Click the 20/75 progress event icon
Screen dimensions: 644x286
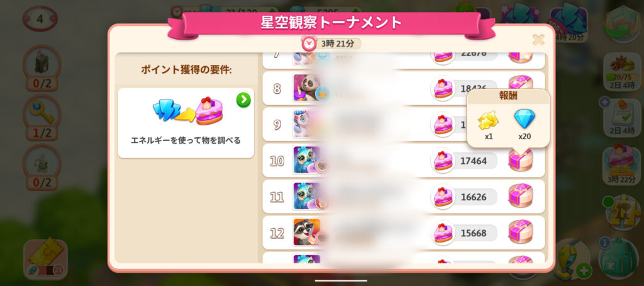622,70
